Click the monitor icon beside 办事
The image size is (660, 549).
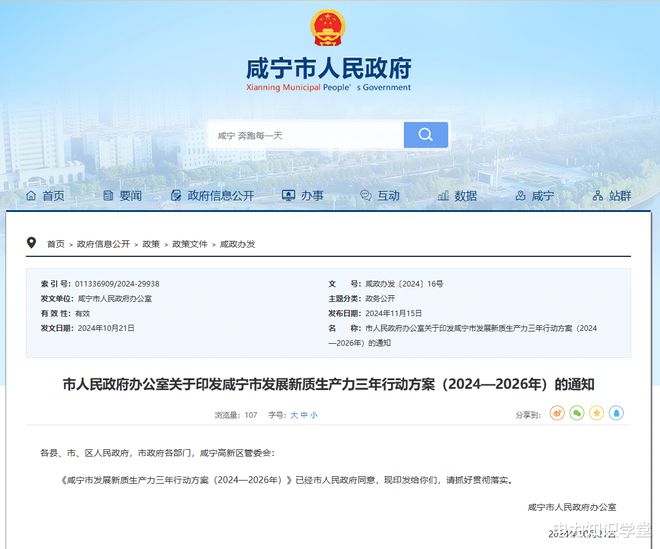click(x=288, y=195)
